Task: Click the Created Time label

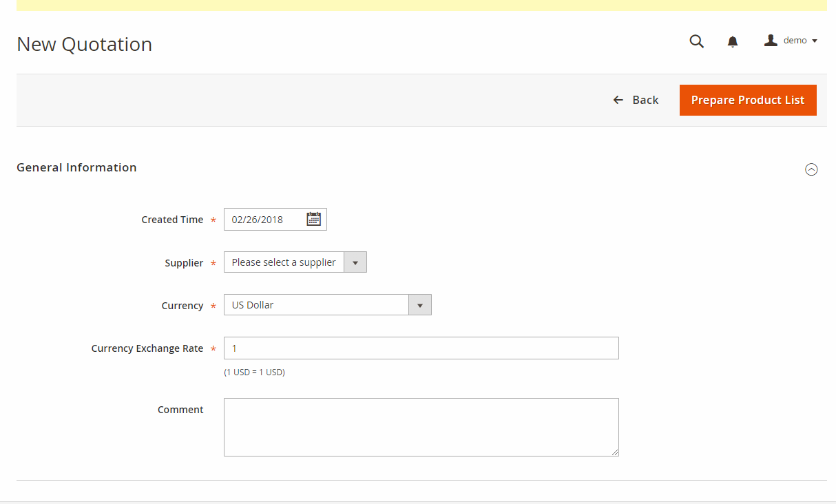Action: (x=172, y=220)
